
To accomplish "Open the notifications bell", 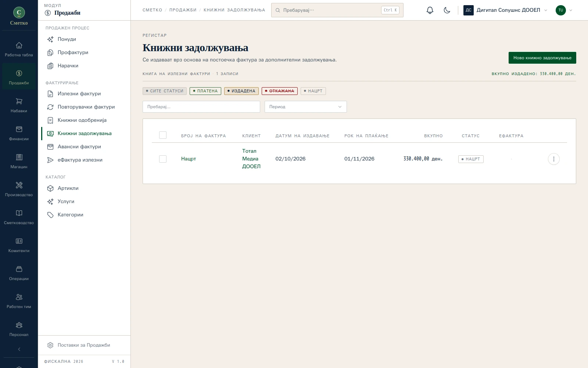I will click(430, 10).
